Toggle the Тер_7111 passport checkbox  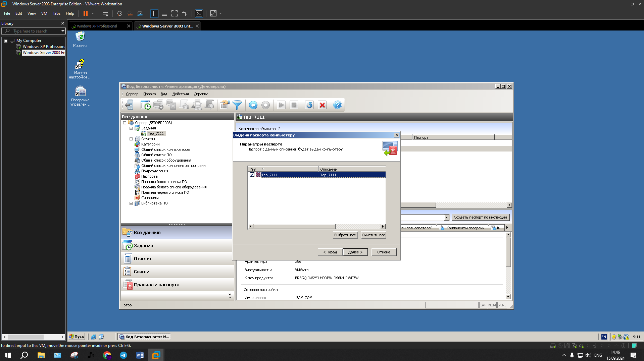point(252,175)
